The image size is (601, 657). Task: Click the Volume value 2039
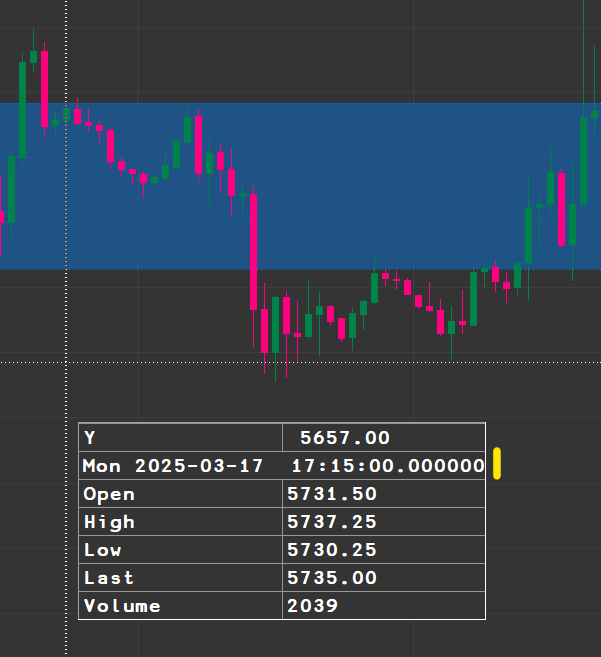coord(312,606)
